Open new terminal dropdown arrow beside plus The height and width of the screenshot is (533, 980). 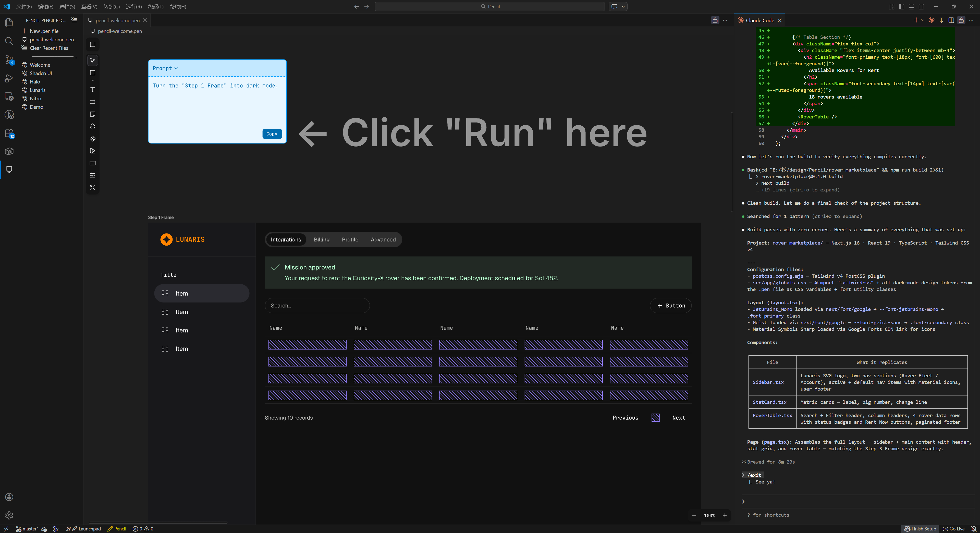click(923, 20)
